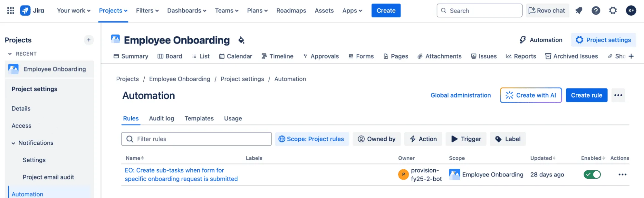This screenshot has width=644, height=198.
Task: Open the rule row's three-dot actions menu
Action: [622, 174]
